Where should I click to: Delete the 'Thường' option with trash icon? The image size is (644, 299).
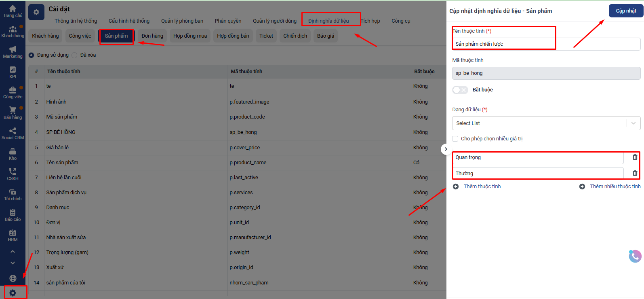(635, 173)
